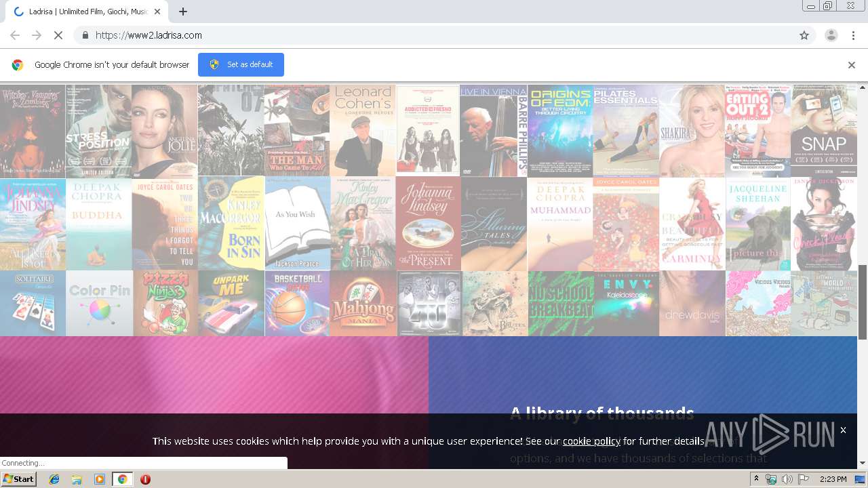Show desktop button at taskbar end
This screenshot has height=488, width=868.
pyautogui.click(x=860, y=479)
